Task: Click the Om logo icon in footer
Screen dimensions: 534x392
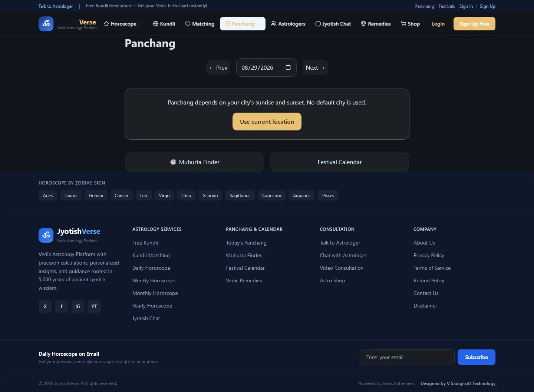Action: [46, 235]
